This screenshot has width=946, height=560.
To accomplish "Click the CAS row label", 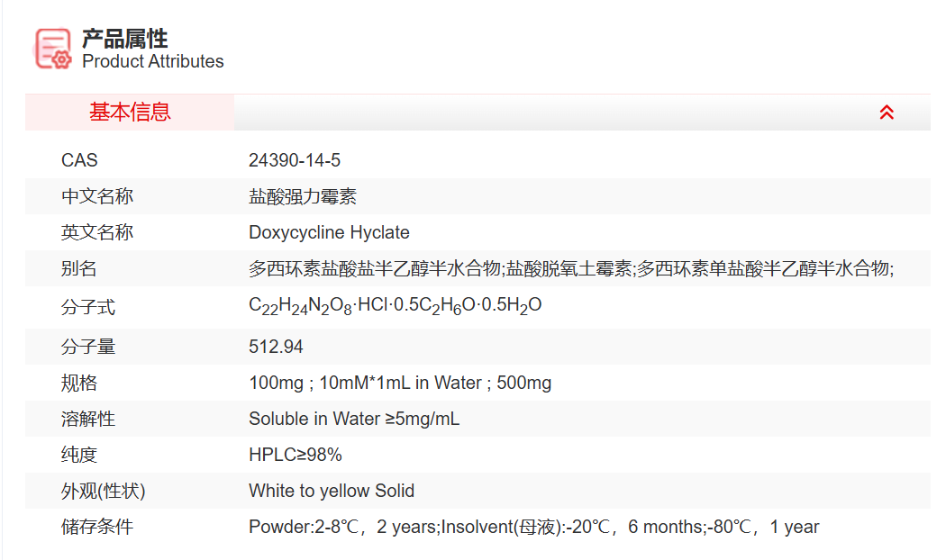I will point(79,161).
